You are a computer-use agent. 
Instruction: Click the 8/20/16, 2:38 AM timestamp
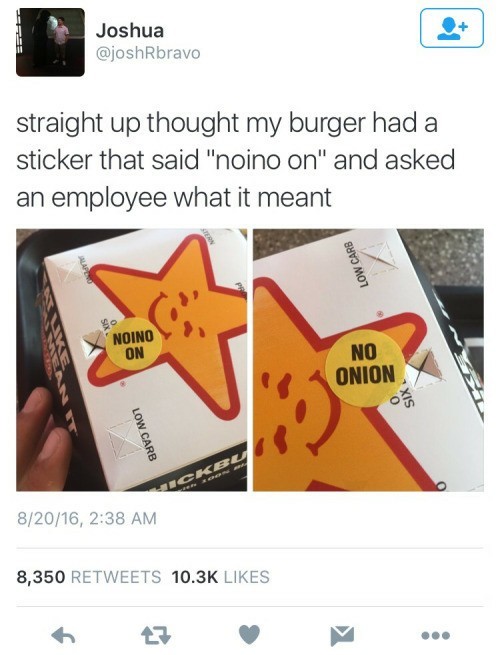pos(86,518)
